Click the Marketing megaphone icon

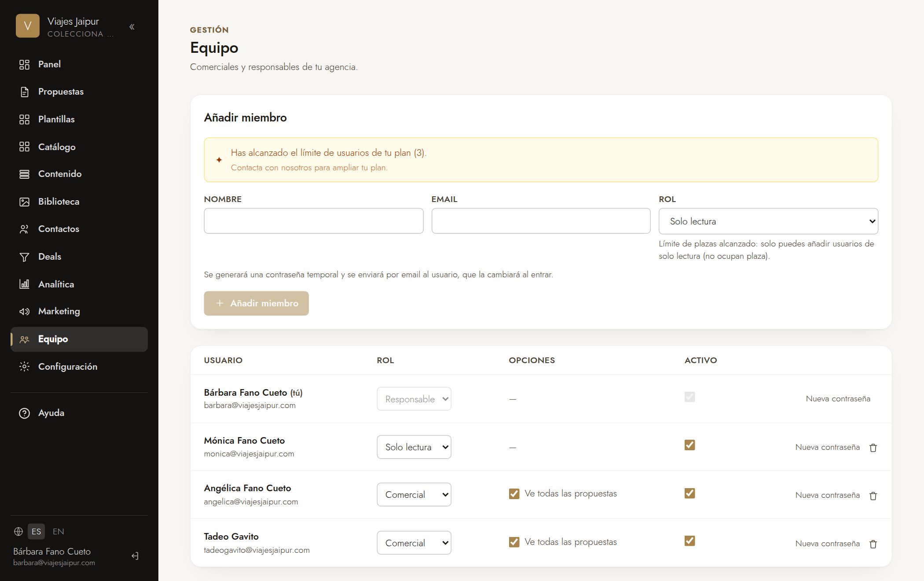click(x=24, y=312)
